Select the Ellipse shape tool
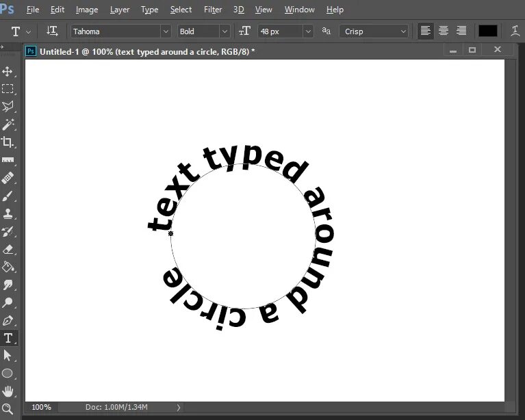This screenshot has height=420, width=525. click(8, 373)
